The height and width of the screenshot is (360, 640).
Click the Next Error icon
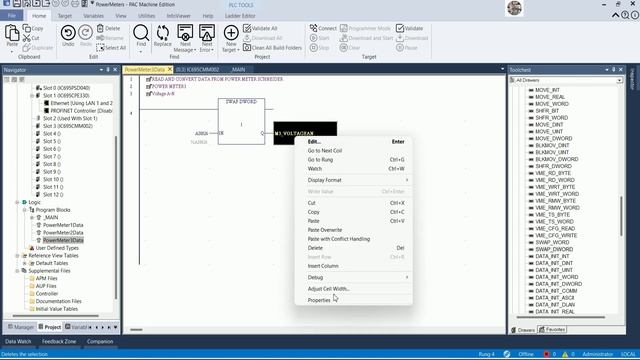pos(207,32)
